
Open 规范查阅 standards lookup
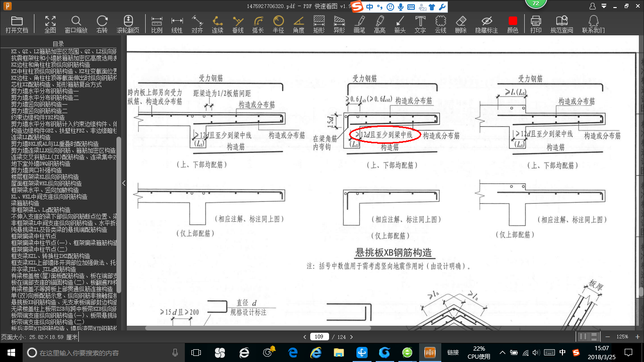tap(561, 25)
